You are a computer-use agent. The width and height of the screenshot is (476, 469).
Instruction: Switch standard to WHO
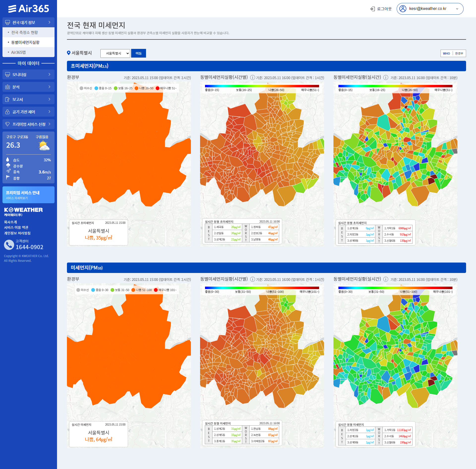coord(446,53)
